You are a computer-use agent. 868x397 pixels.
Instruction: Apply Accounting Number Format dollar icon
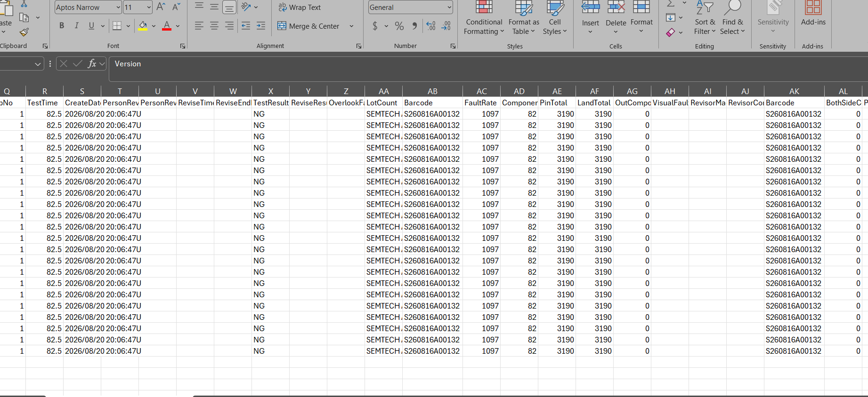point(375,26)
